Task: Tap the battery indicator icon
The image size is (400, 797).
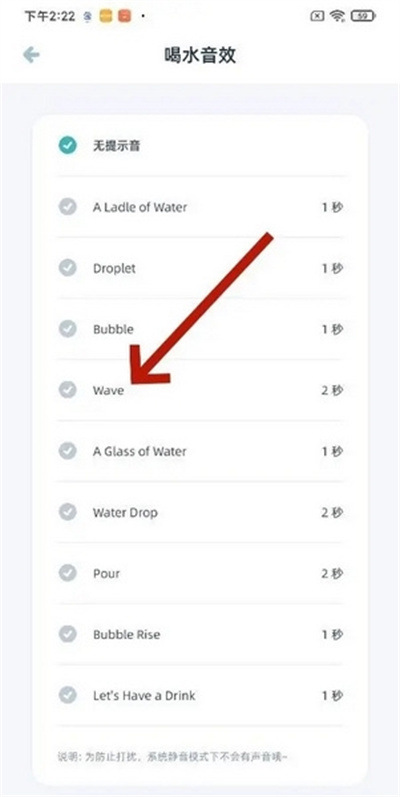Action: (x=363, y=16)
